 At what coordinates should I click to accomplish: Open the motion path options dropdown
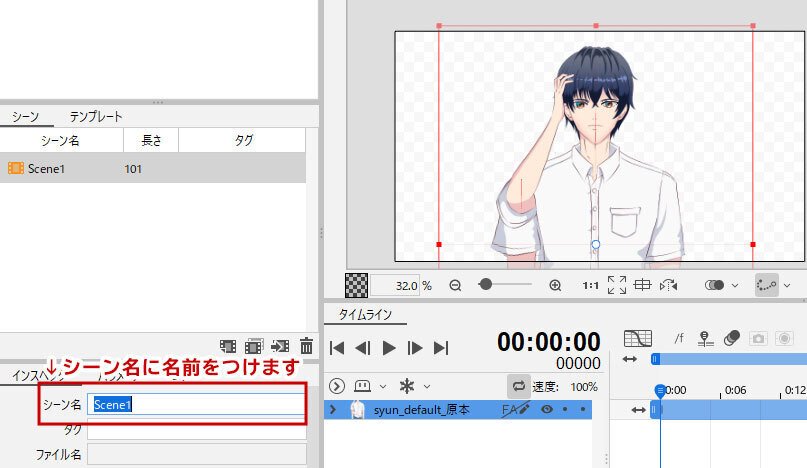787,285
